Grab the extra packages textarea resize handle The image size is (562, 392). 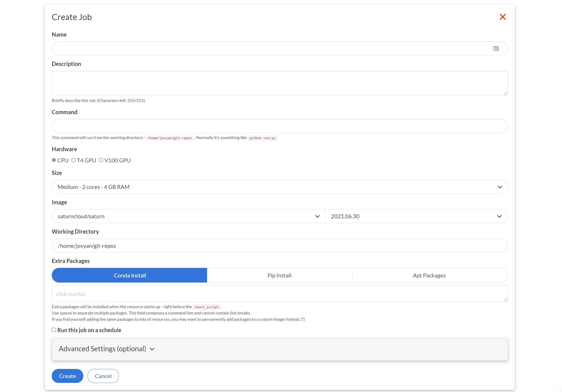505,300
